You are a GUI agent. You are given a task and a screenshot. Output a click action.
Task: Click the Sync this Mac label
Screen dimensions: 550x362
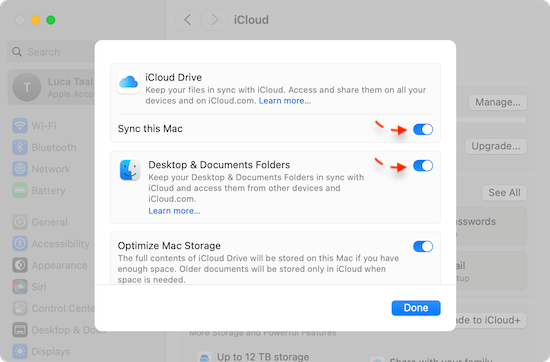(150, 129)
